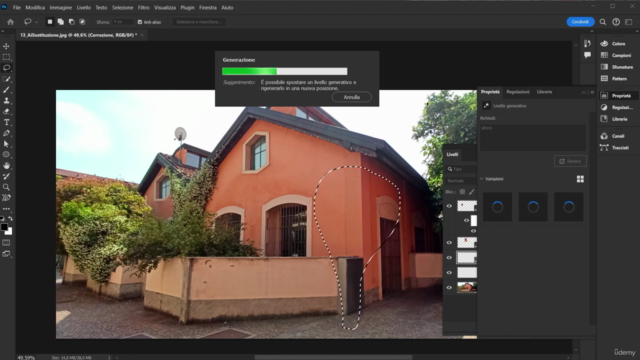Select the Brush tool
Viewport: 640px width, 360px height.
(x=6, y=90)
